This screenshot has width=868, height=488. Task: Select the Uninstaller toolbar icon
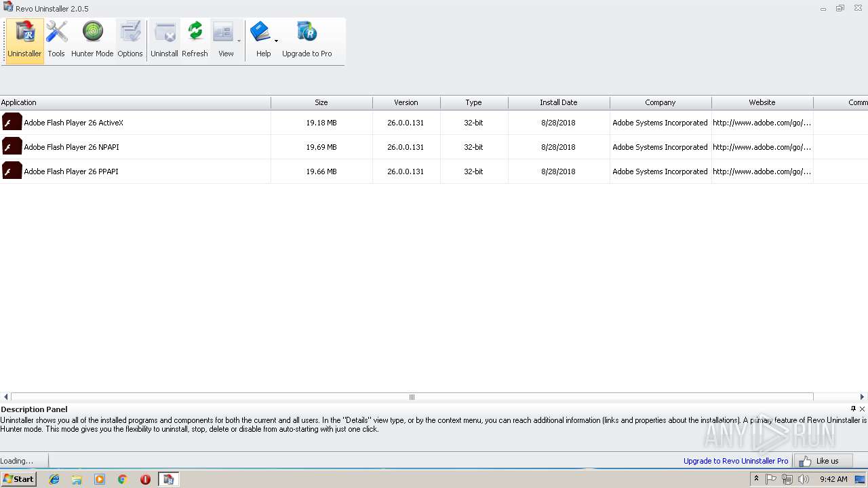24,41
